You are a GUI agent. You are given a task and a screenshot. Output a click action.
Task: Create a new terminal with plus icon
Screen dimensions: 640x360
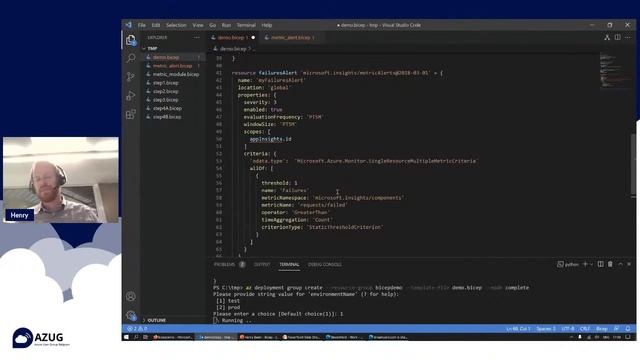585,264
